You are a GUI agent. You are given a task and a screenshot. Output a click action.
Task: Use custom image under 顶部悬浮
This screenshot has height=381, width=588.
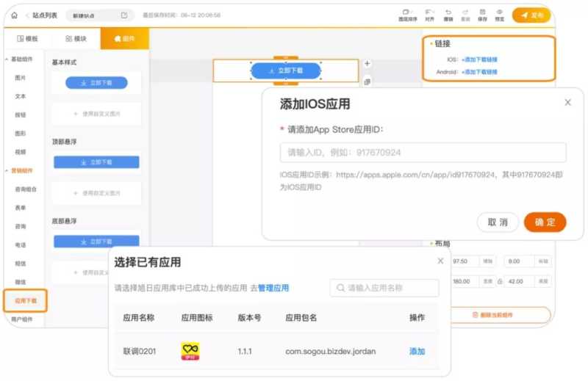[x=97, y=193]
